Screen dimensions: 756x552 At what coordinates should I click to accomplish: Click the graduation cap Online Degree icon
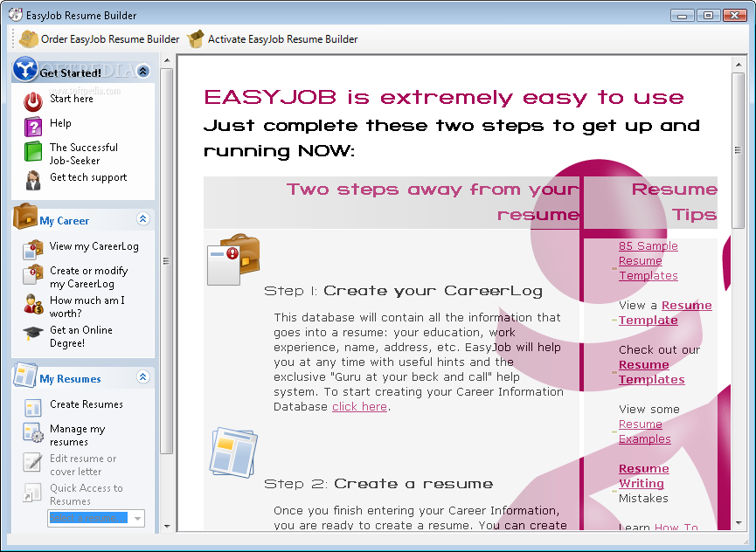click(33, 333)
